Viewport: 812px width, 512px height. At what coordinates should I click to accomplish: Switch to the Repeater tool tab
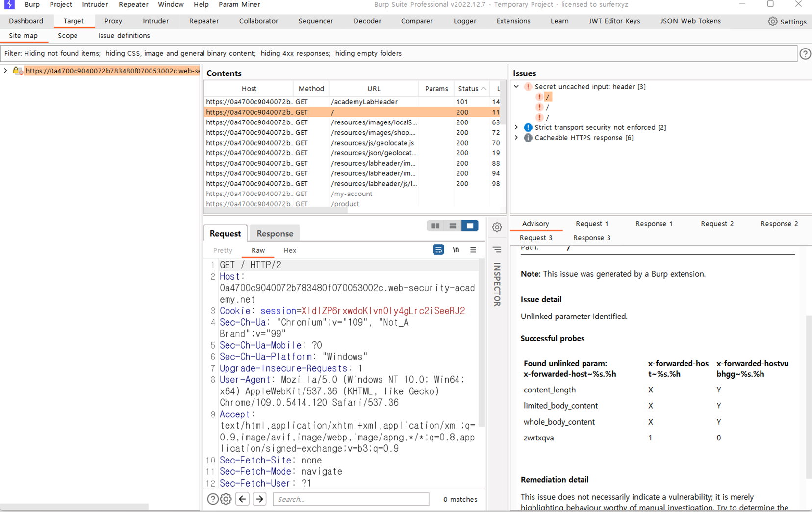(x=204, y=21)
